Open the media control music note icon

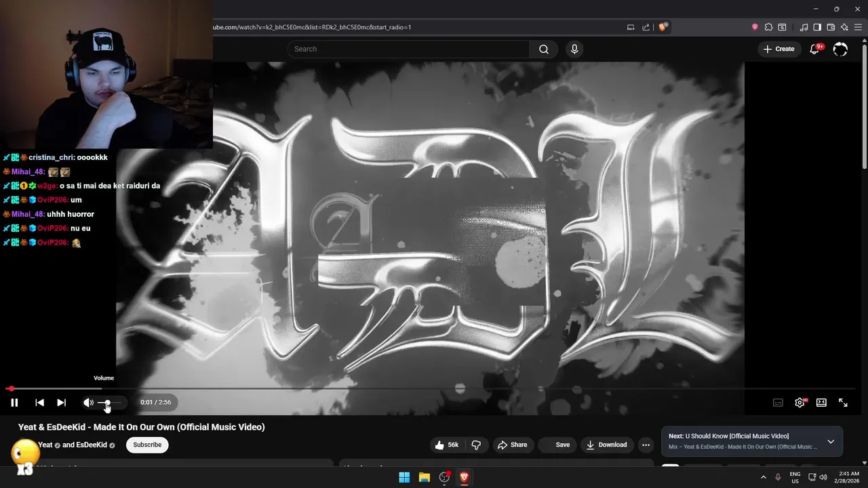(x=804, y=27)
